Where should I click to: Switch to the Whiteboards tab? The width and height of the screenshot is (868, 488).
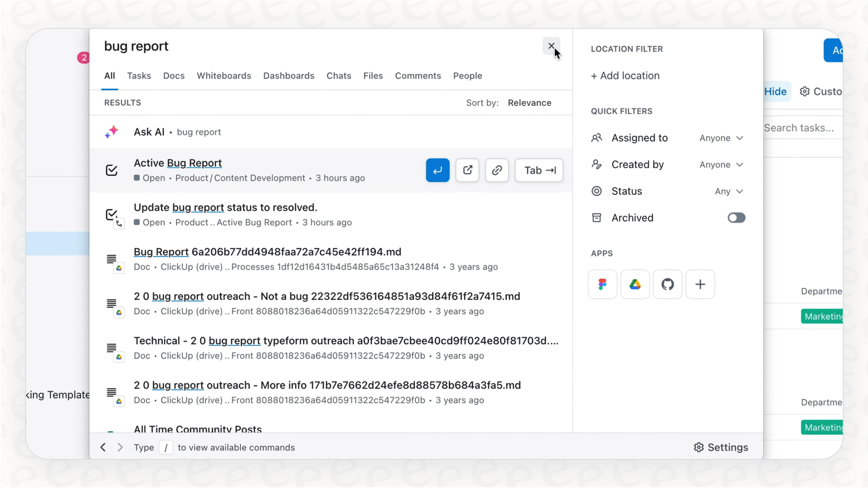pyautogui.click(x=224, y=76)
